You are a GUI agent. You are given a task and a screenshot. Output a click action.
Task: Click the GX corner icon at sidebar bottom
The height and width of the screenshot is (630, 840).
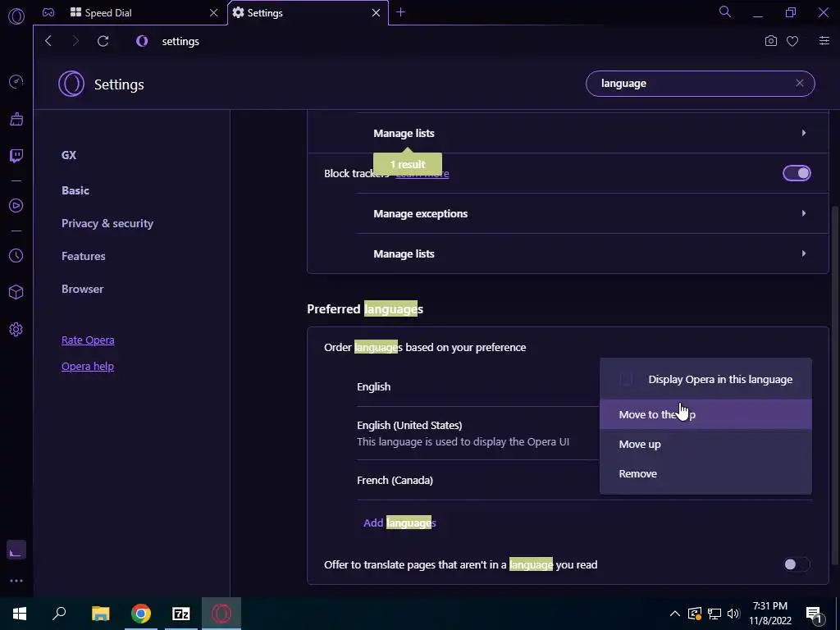pos(16,550)
